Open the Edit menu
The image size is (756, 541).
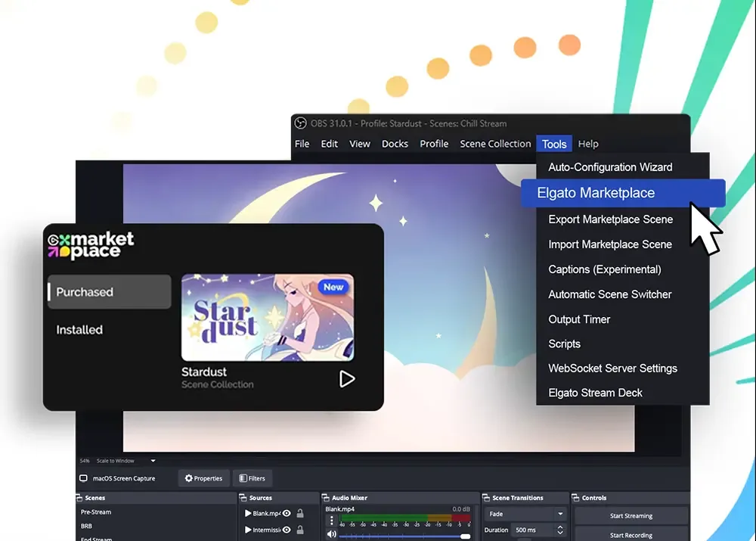(330, 144)
